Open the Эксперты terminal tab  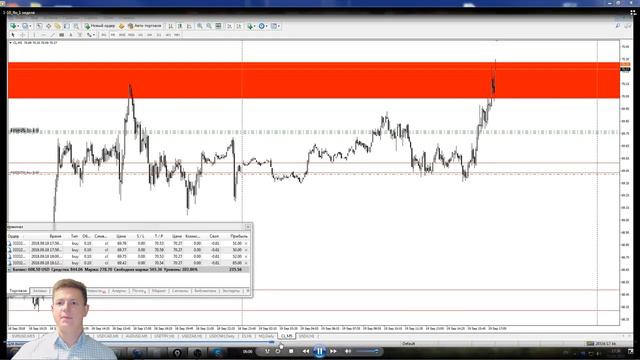coord(231,291)
